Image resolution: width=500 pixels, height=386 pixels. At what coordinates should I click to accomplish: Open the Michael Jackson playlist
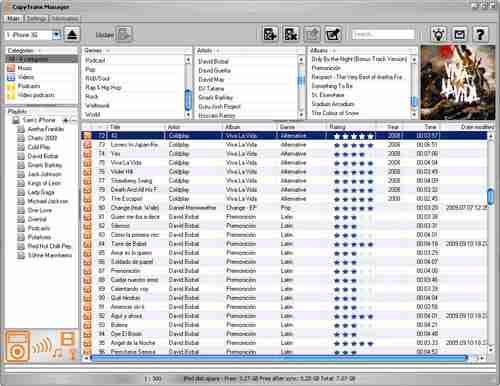[48, 201]
